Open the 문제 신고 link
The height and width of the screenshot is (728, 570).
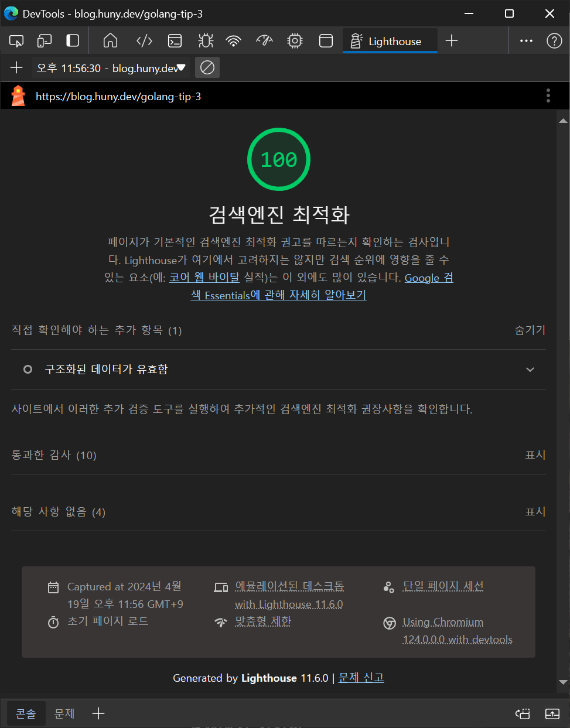pos(361,678)
